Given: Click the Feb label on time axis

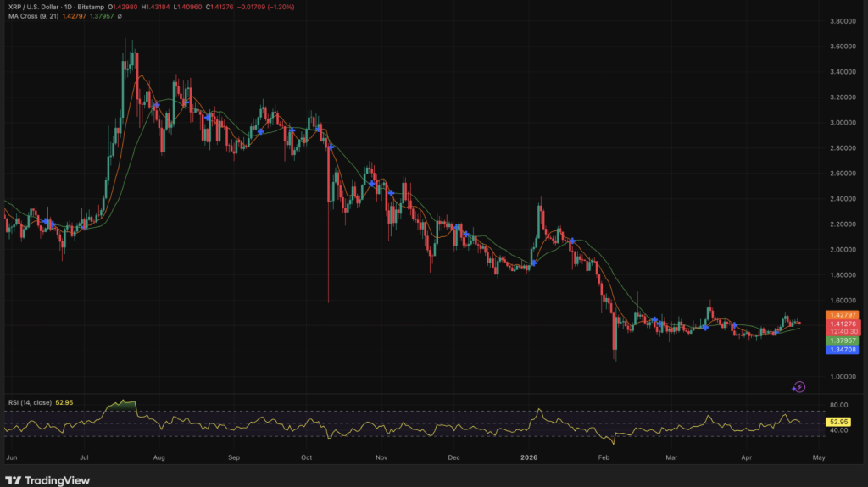Looking at the screenshot, I should (604, 457).
